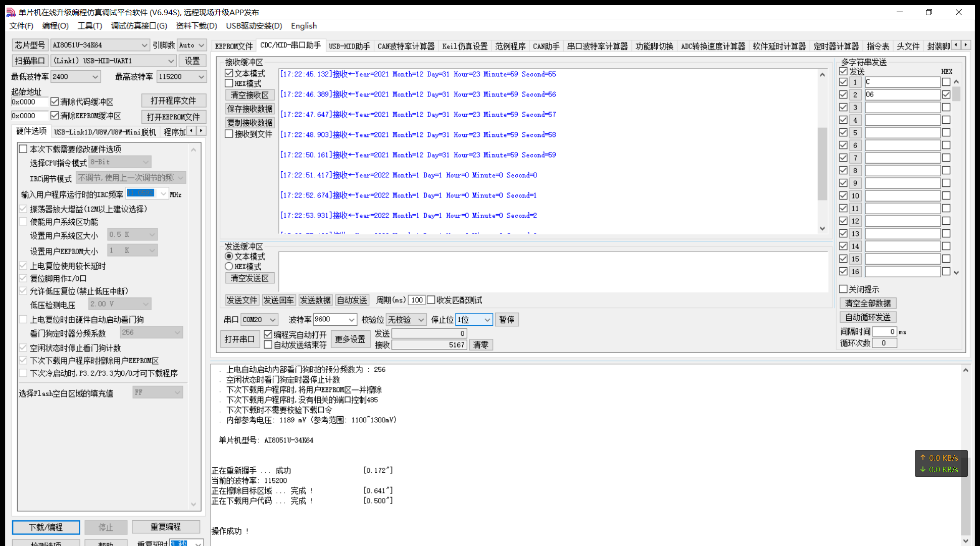This screenshot has width=980, height=546.
Task: Click the 重复编程 button
Action: 166,527
